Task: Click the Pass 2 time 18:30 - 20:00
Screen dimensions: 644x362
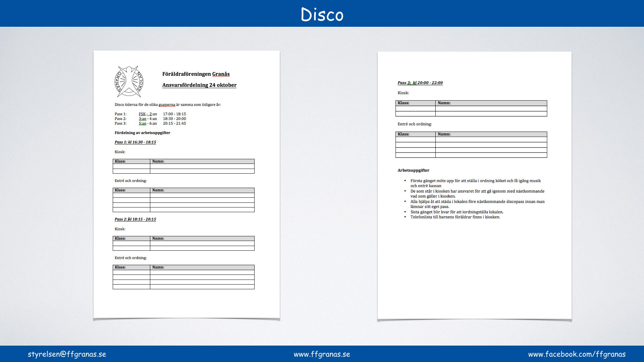Action: coord(174,119)
